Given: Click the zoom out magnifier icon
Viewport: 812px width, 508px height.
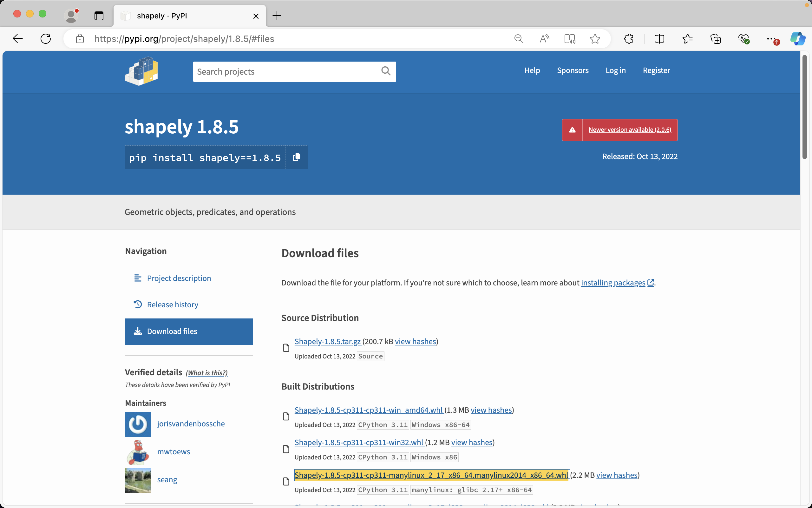Looking at the screenshot, I should point(519,39).
